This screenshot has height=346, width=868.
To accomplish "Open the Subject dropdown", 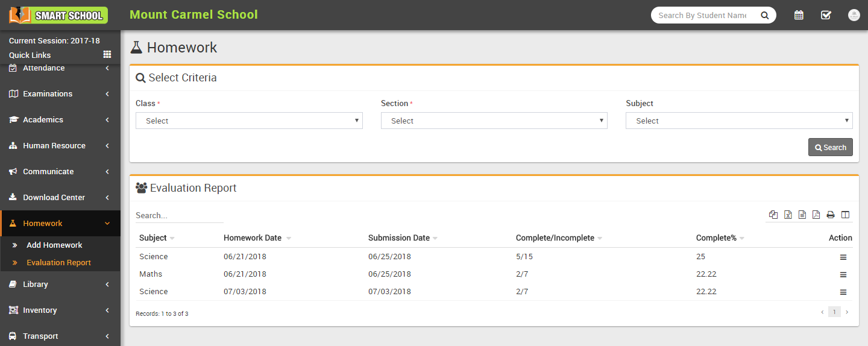I will tap(739, 121).
